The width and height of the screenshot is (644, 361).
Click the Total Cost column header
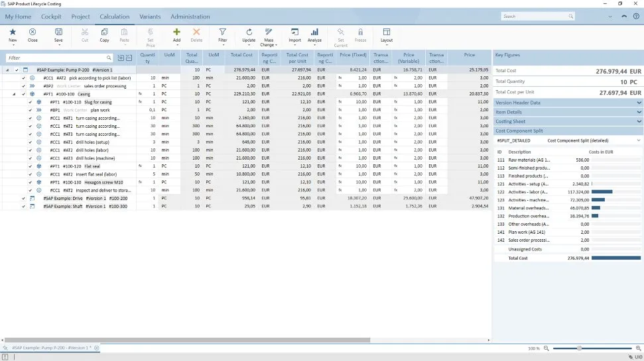click(x=241, y=58)
